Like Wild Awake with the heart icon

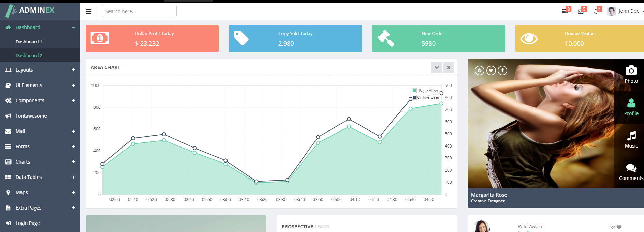click(x=619, y=227)
